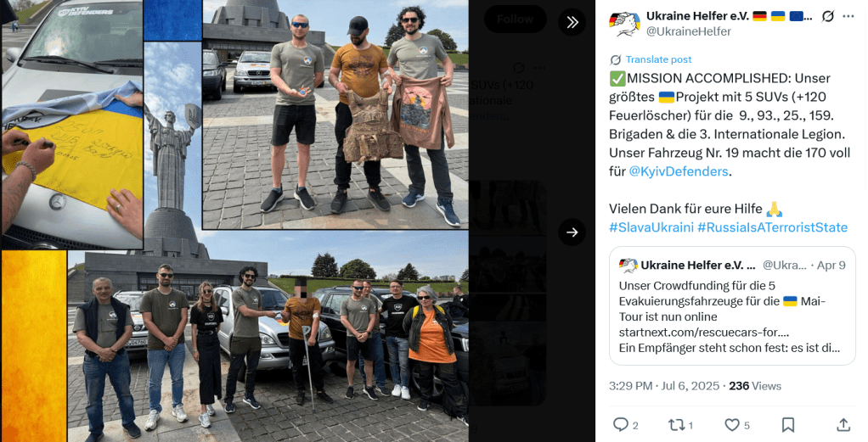868x442 pixels.
Task: Click the Ukraine Helfer e.V. display name
Action: (697, 16)
